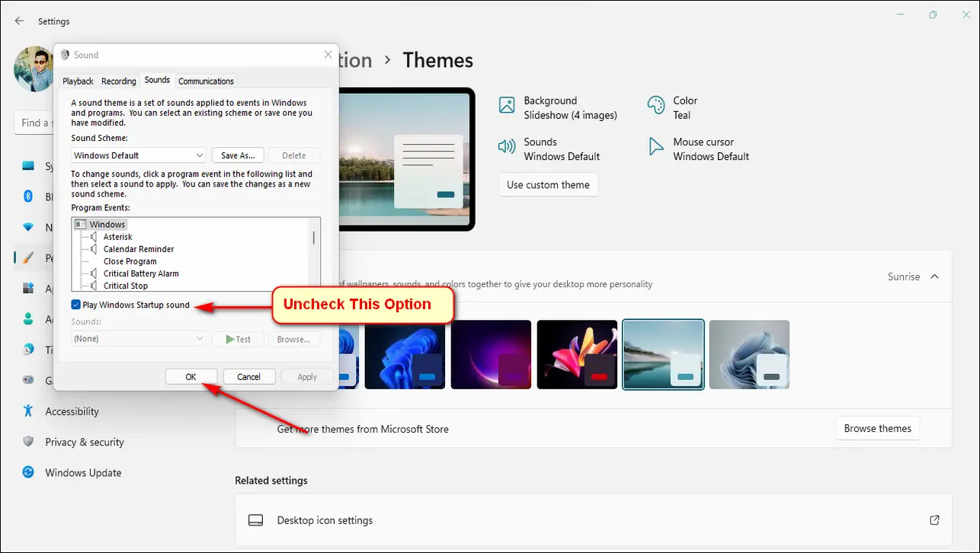Click Browse themes button
Screen dimensions: 980x553
877,428
